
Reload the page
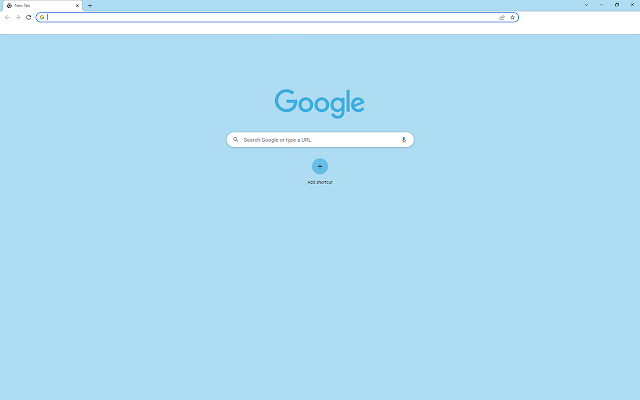[x=29, y=17]
